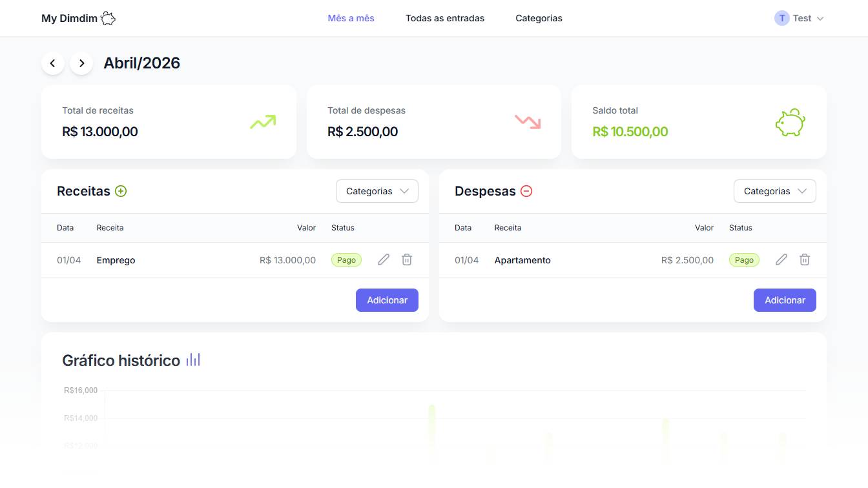
Task: Click the red minus icon beside Despesas
Action: (526, 191)
